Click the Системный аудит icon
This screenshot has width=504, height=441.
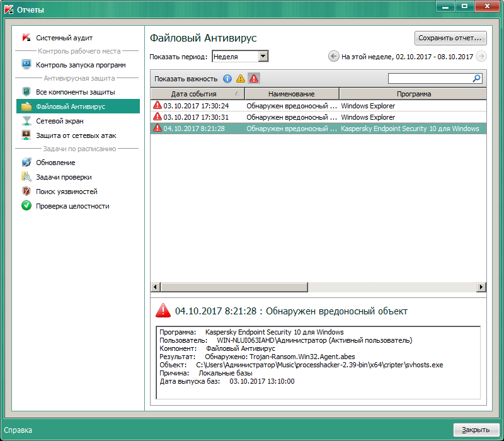click(26, 38)
